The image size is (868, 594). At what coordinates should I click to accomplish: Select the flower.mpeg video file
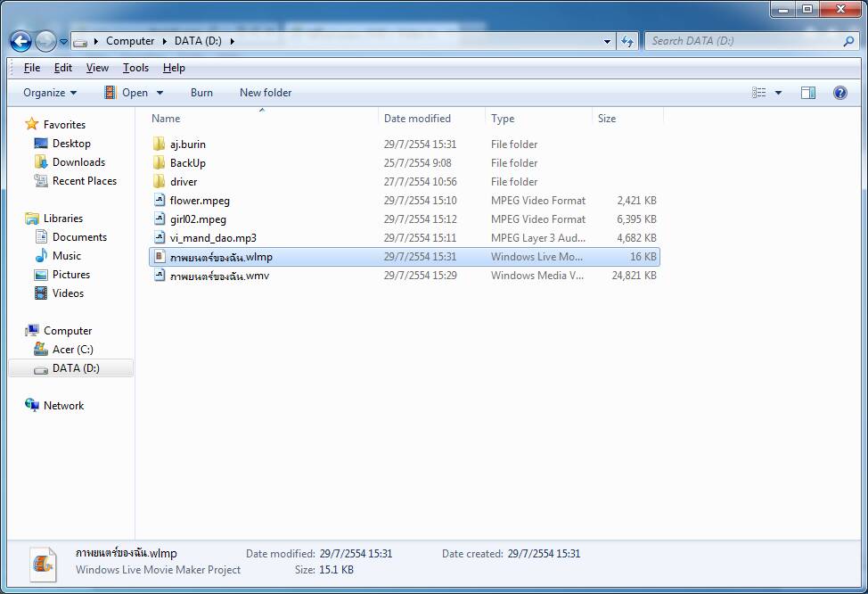200,201
